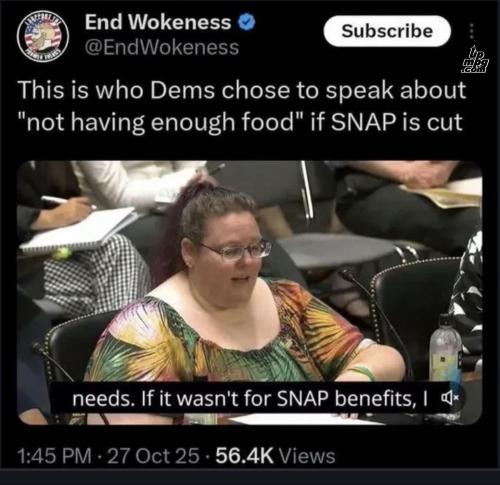Click the tweet line starting "This is who Dems"
The width and height of the screenshot is (500, 485).
[242, 90]
